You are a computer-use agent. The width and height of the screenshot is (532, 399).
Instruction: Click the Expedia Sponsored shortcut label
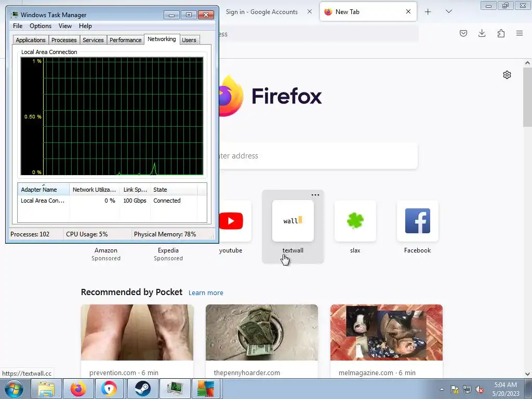(168, 254)
